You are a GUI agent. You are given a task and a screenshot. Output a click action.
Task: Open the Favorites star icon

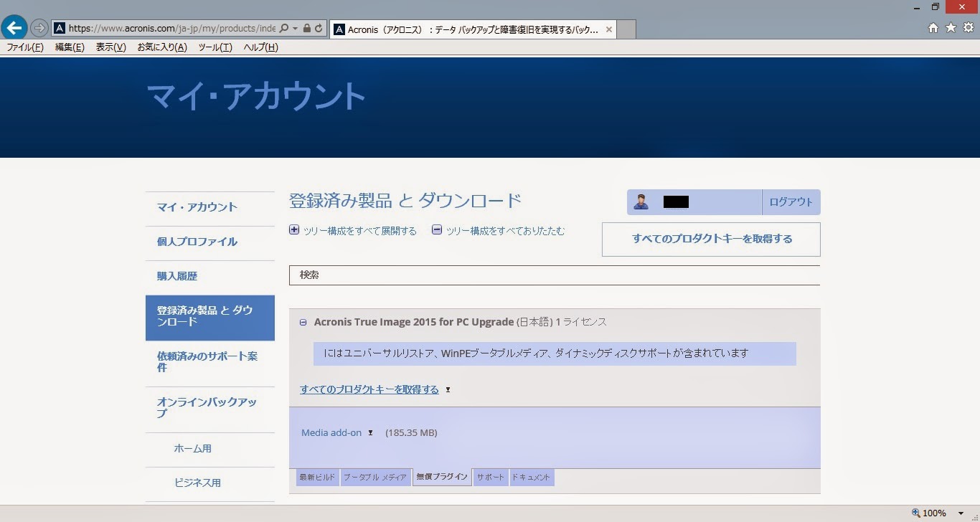click(951, 28)
